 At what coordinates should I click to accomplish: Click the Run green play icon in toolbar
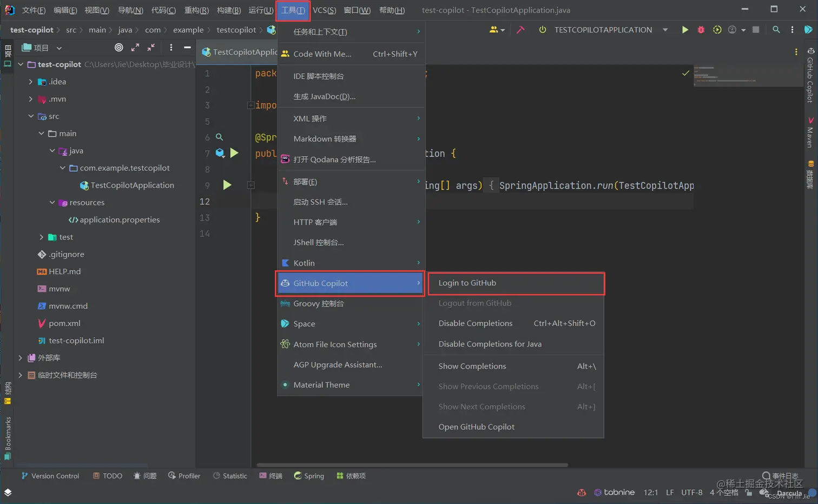click(x=685, y=30)
